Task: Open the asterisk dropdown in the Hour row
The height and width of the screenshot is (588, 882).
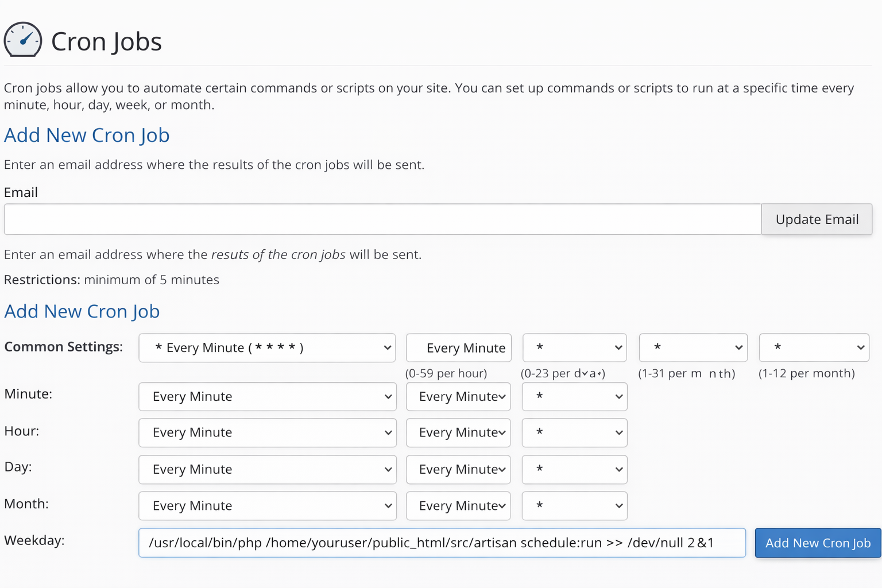Action: [574, 433]
